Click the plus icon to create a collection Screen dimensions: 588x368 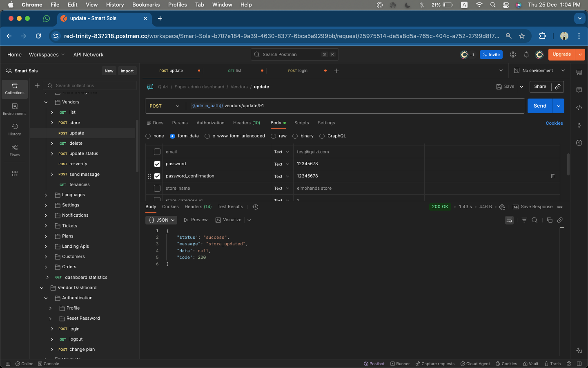pyautogui.click(x=37, y=85)
